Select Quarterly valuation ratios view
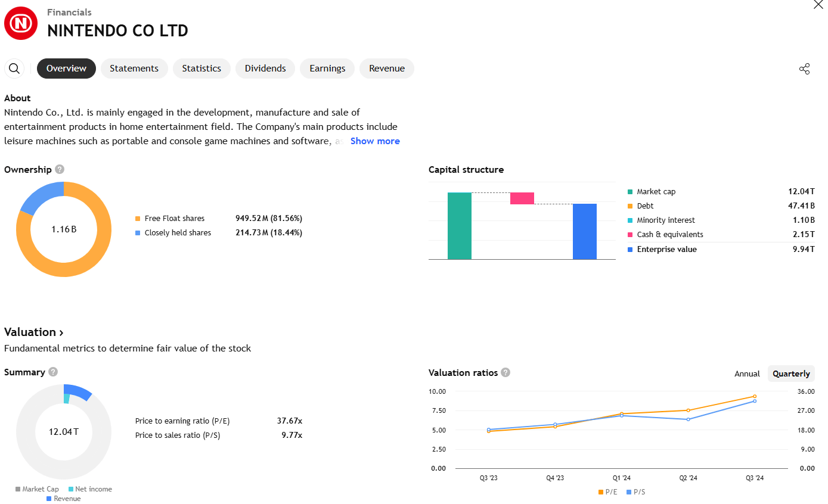The height and width of the screenshot is (504, 828). click(x=791, y=374)
